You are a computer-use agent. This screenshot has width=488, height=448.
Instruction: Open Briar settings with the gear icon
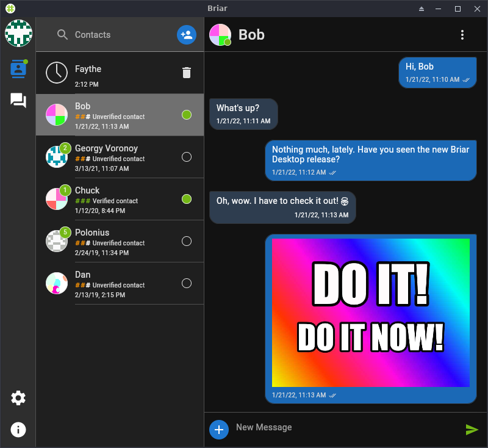18,398
